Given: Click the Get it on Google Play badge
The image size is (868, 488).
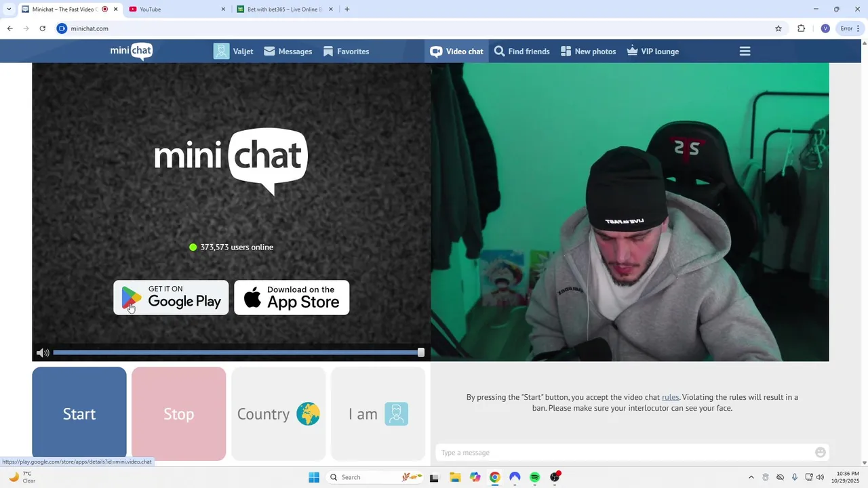Looking at the screenshot, I should click(x=171, y=298).
